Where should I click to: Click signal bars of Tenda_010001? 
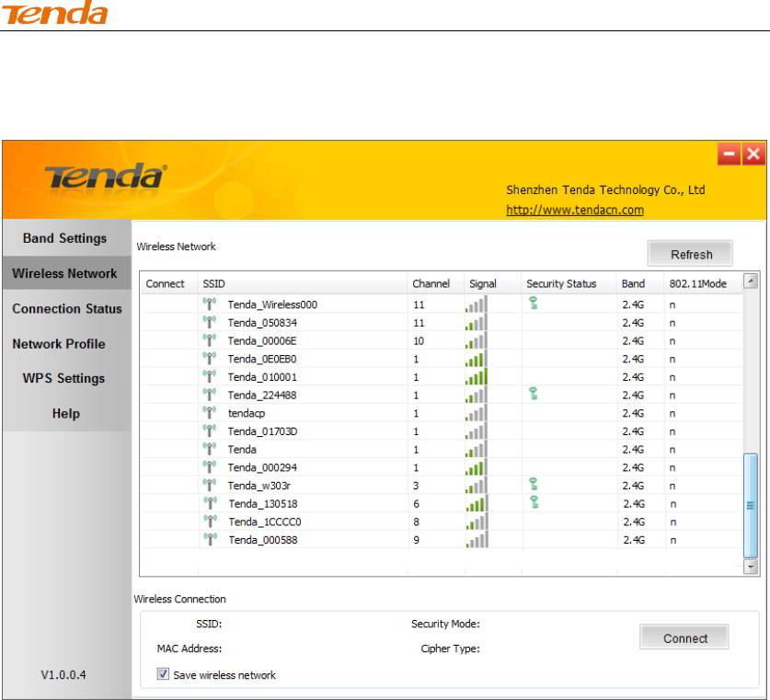[x=477, y=376]
